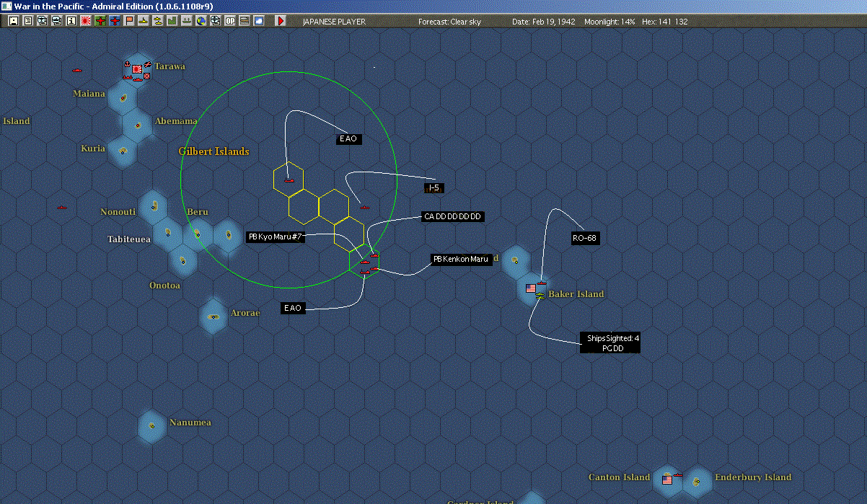This screenshot has height=504, width=867.
Task: Select the US flag at Canton Island
Action: pos(667,479)
